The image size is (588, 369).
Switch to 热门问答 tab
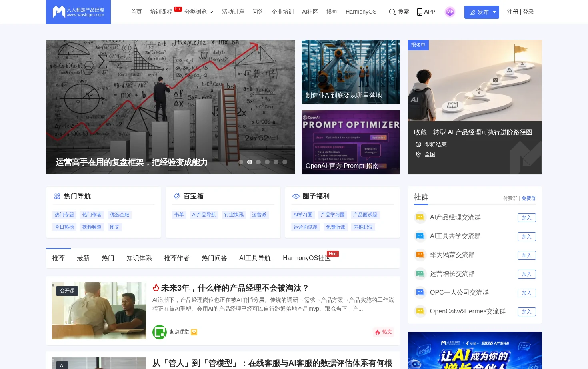pyautogui.click(x=214, y=258)
